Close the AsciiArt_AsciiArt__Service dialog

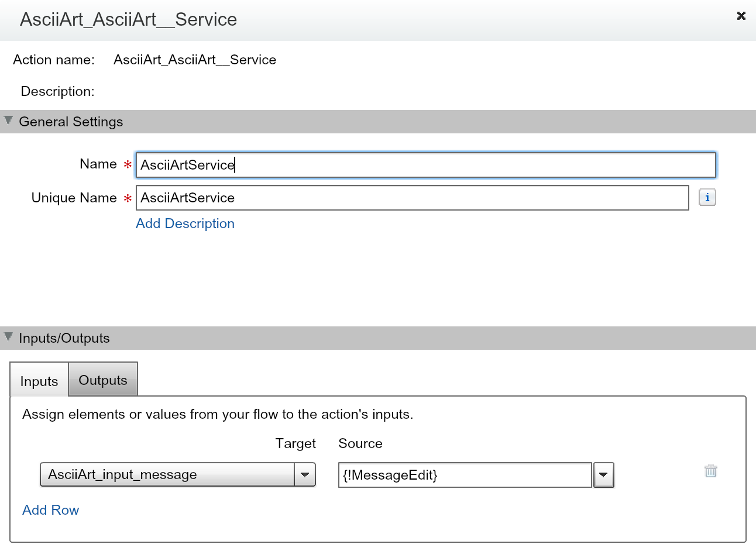(741, 16)
